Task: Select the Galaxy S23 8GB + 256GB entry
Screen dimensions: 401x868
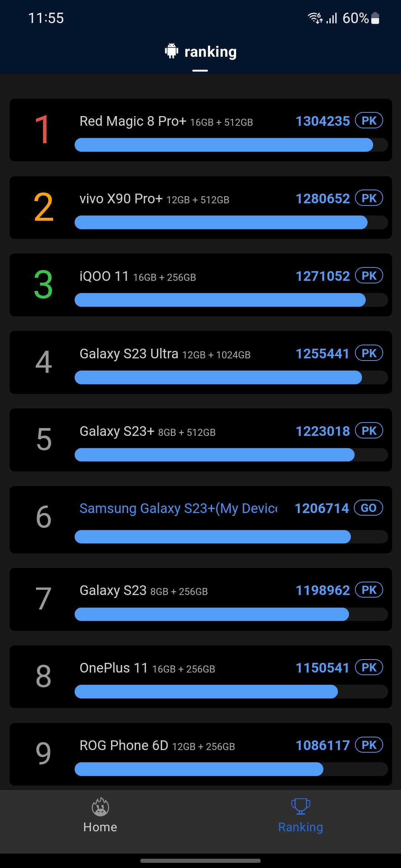Action: tap(144, 591)
